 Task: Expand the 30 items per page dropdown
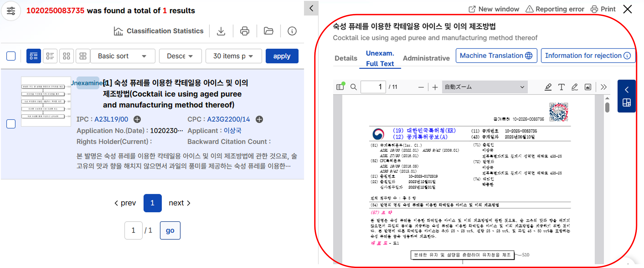[233, 56]
